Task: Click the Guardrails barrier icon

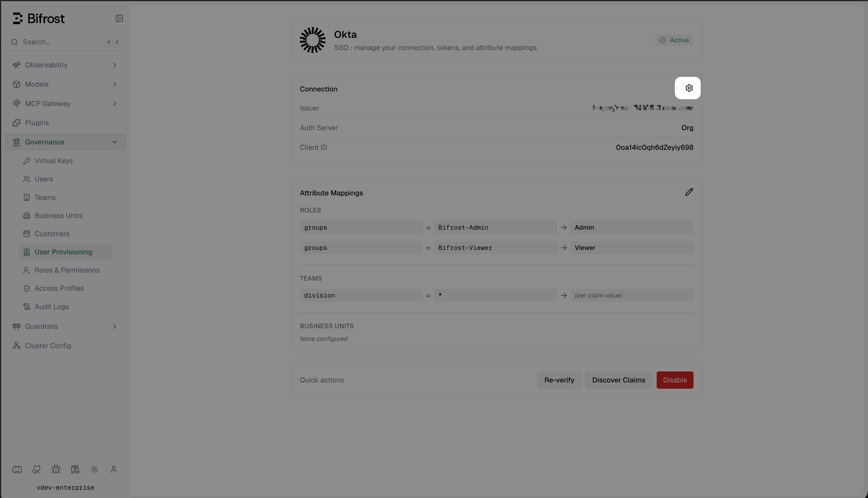Action: 16,326
